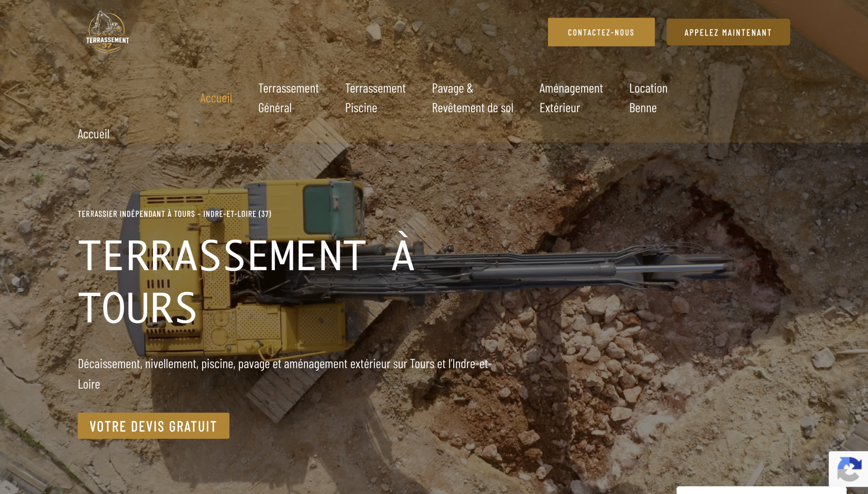Click the Terrassement 37 excavator logo

(x=107, y=32)
